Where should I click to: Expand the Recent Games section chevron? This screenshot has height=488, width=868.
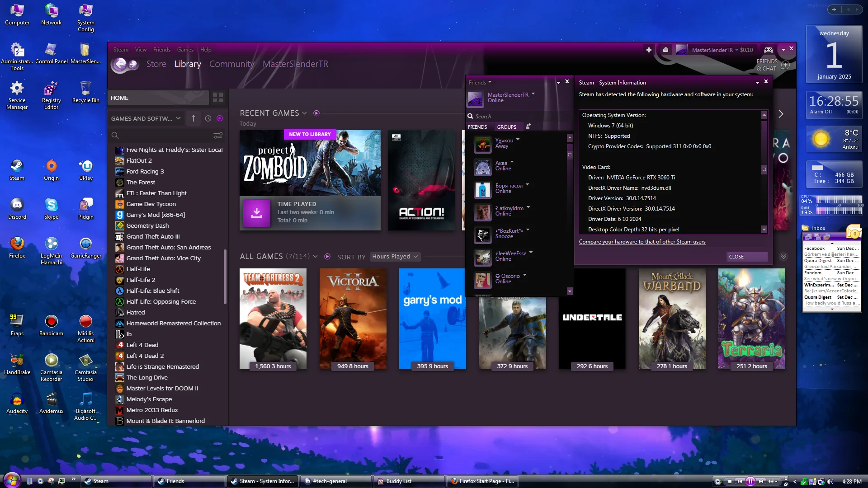(x=304, y=113)
